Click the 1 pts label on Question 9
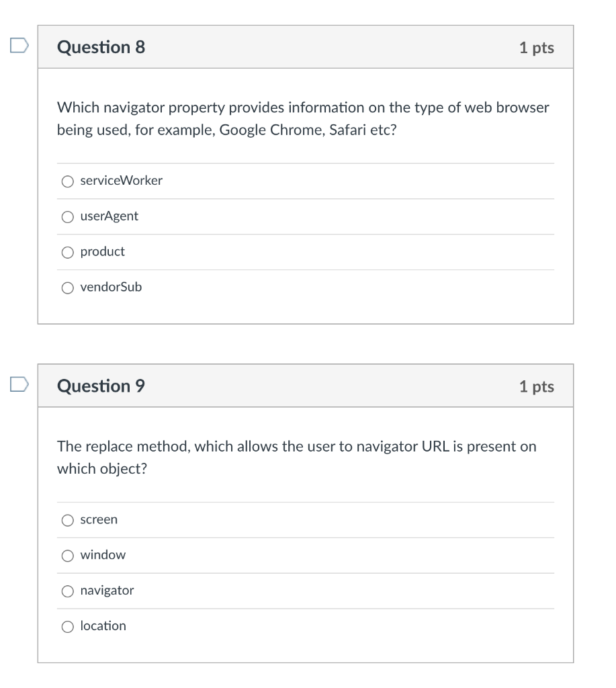616x688 pixels. [537, 386]
